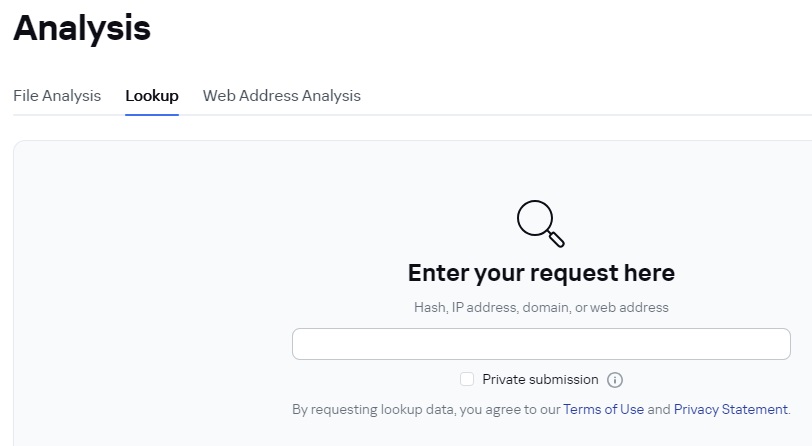Open the Web Address Analysis tab
Screen dimensions: 812x446
pos(282,96)
